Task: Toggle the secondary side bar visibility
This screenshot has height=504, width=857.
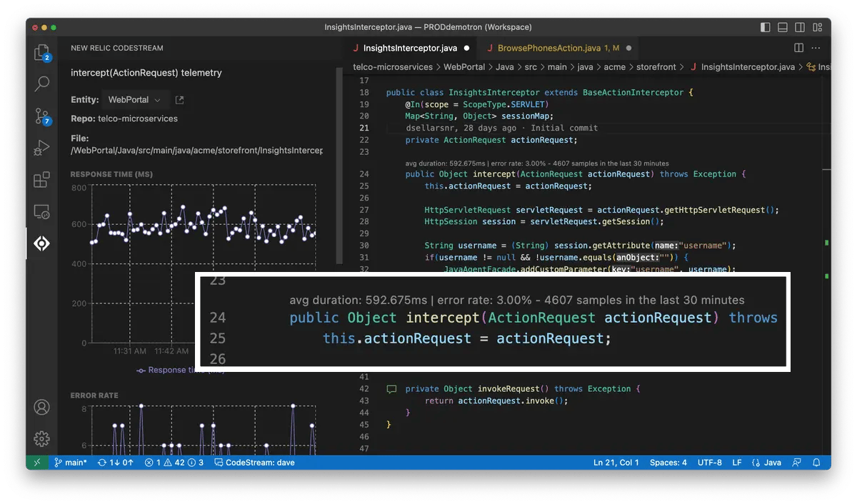Action: point(800,27)
